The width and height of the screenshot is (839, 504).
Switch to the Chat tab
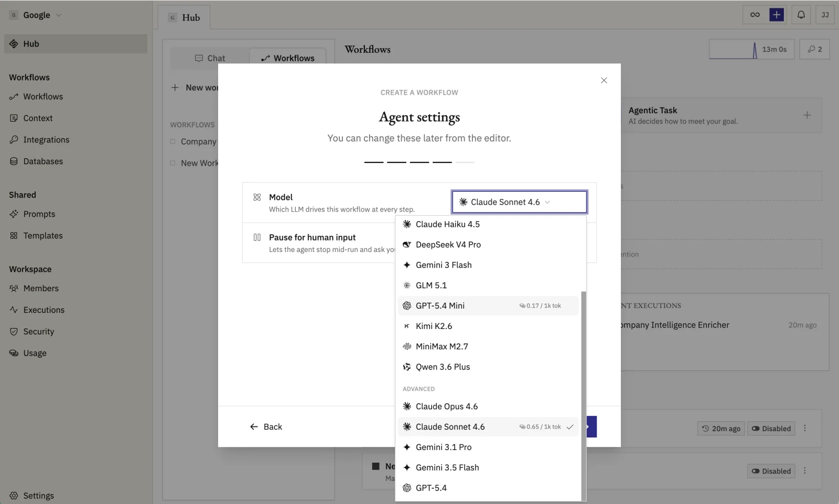click(210, 58)
